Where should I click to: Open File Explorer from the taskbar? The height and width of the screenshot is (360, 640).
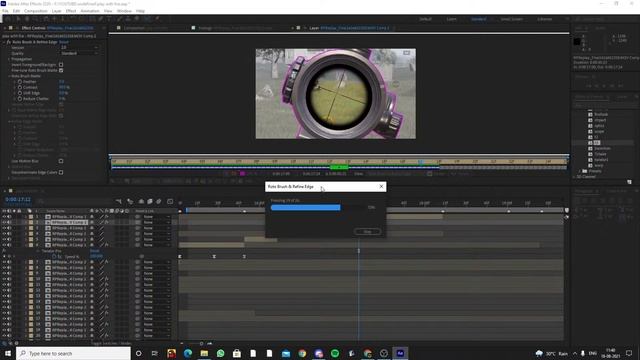(204, 353)
